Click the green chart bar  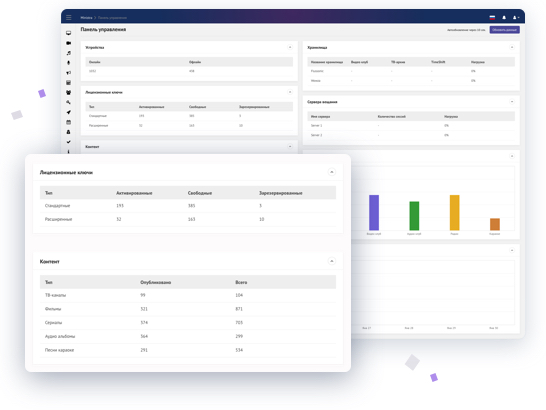[x=414, y=216]
